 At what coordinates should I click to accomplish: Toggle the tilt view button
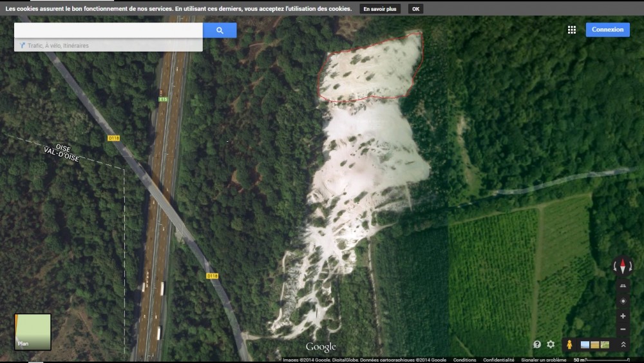[623, 286]
